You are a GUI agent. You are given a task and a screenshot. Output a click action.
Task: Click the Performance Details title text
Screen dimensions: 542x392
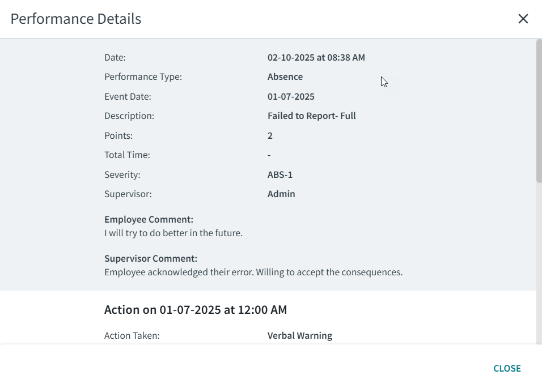[x=75, y=19]
